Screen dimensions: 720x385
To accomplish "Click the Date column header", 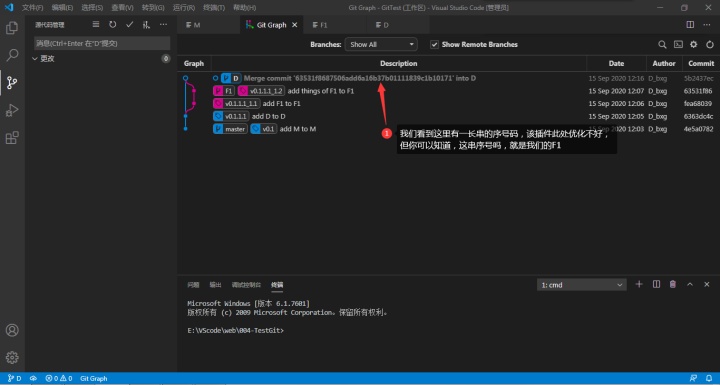I will coord(616,63).
